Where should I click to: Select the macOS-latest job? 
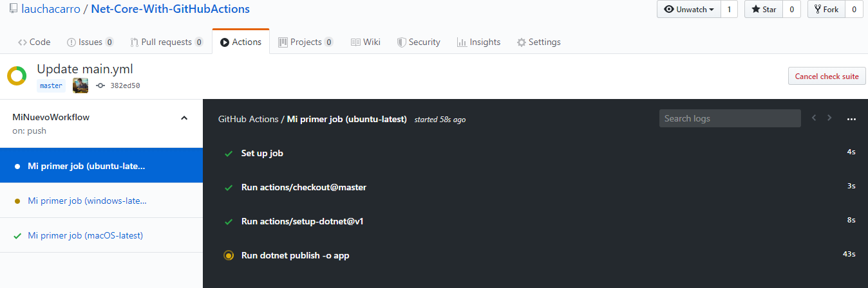[x=101, y=235]
